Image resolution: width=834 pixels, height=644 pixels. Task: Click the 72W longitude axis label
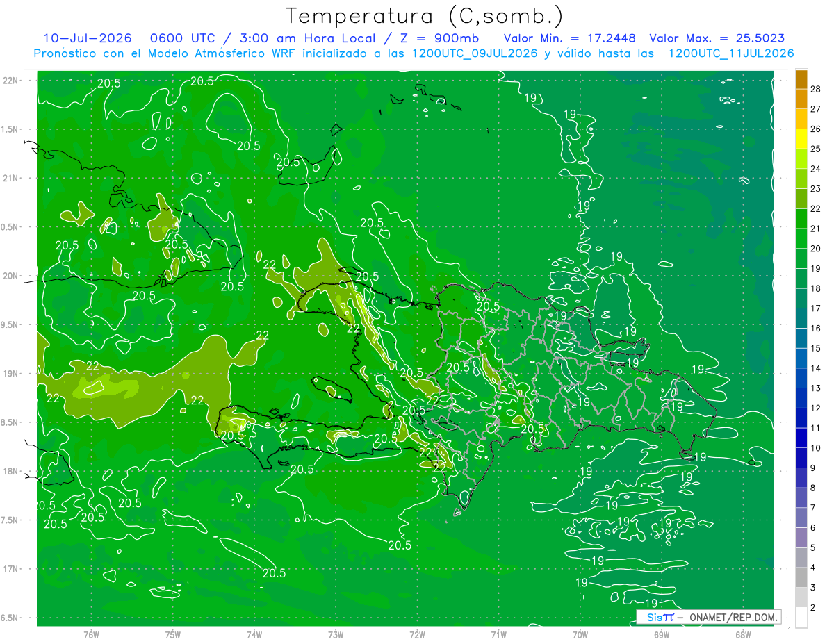click(x=417, y=635)
